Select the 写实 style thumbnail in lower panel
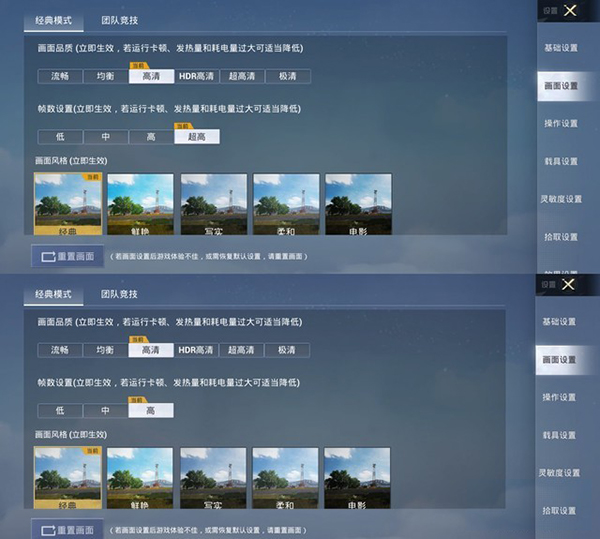The height and width of the screenshot is (539, 600). [213, 478]
